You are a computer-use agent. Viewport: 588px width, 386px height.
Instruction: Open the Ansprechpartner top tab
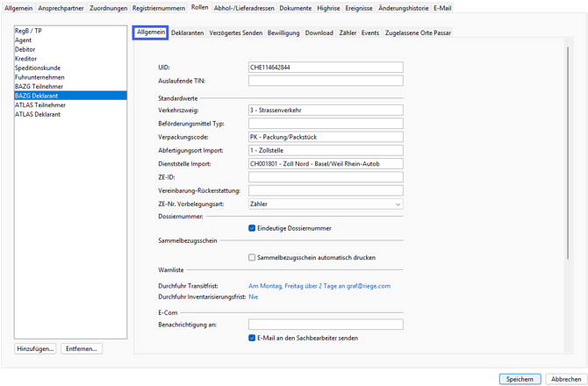(61, 8)
